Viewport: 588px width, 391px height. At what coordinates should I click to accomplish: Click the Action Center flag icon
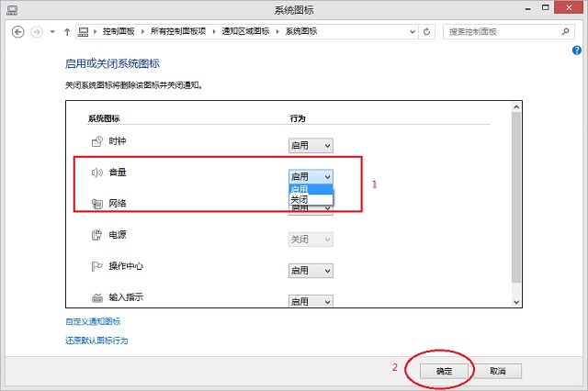pos(97,267)
